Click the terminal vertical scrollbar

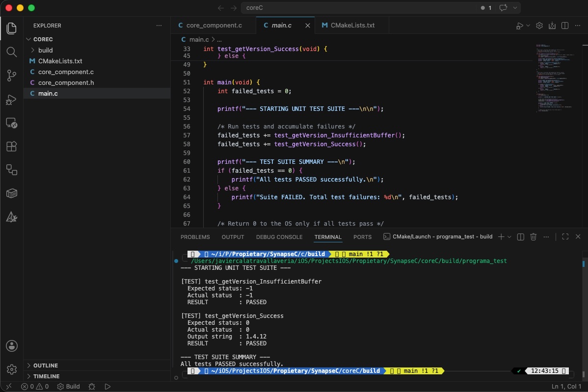(x=584, y=314)
